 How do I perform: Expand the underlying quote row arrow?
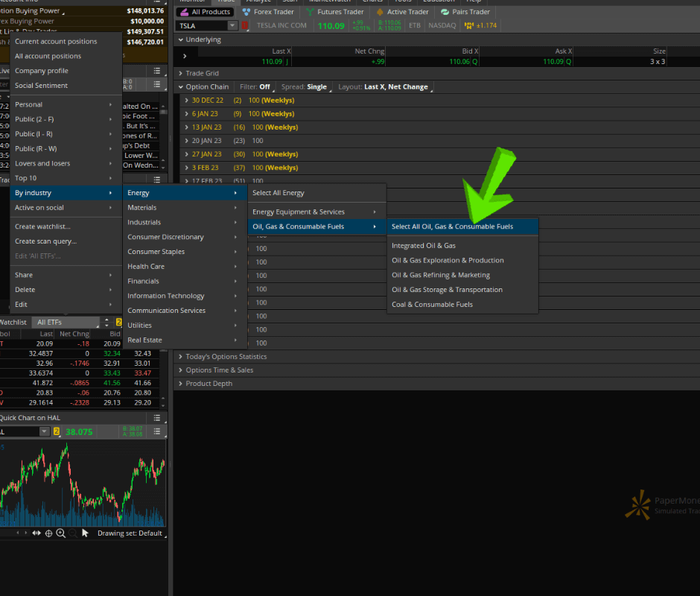click(x=185, y=56)
